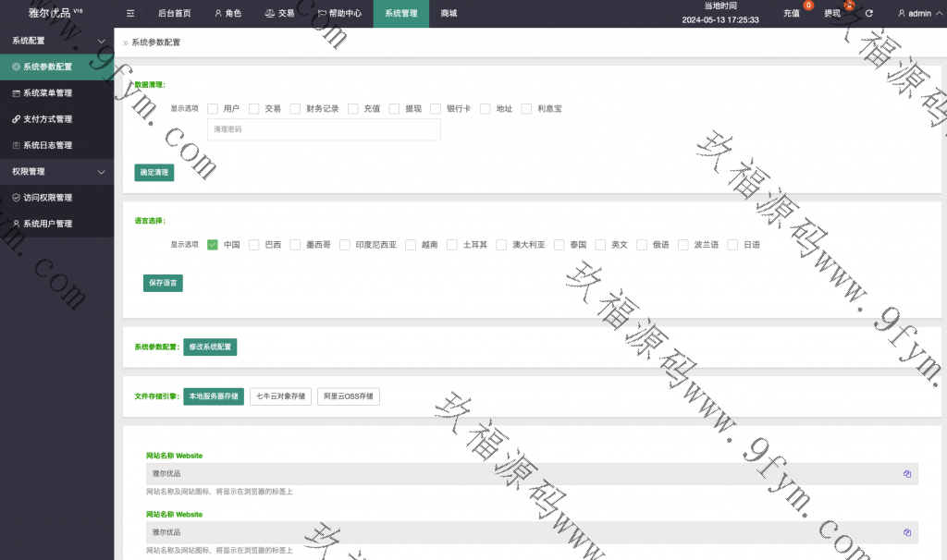Open 系统用户管理 in the sidebar
947x560 pixels.
47,224
